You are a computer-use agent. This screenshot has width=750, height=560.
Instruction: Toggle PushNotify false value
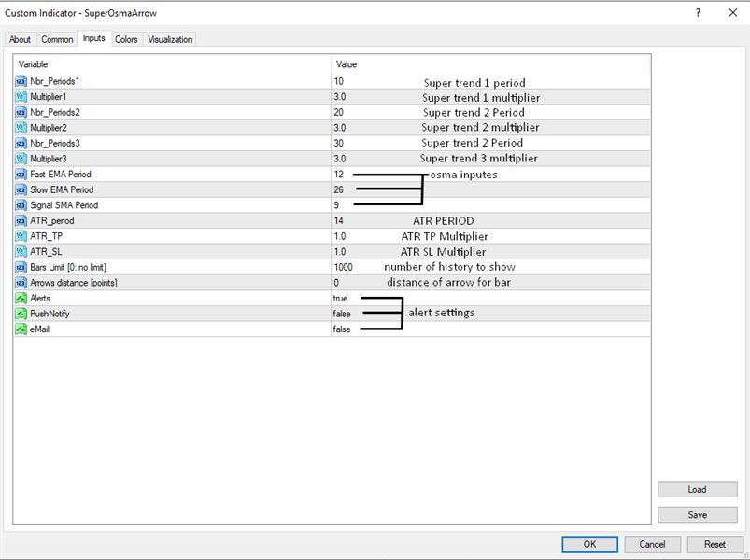342,314
